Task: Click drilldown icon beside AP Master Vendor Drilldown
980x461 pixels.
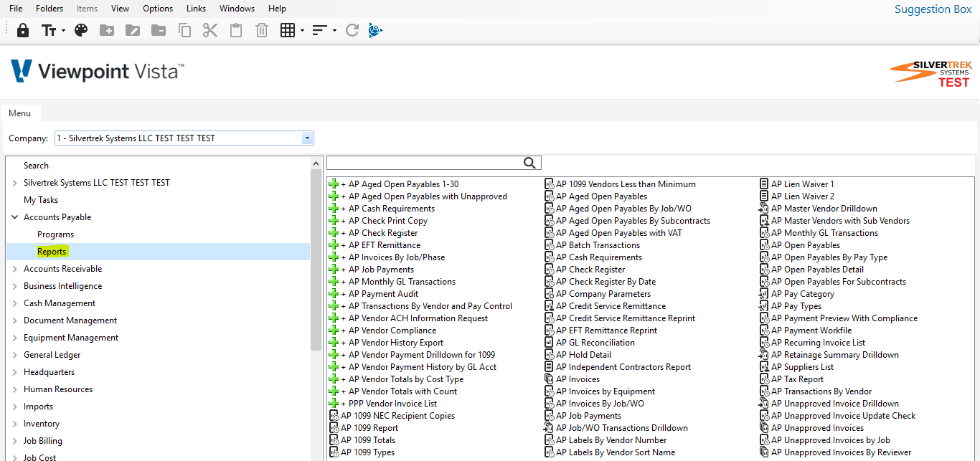Action: coord(764,209)
